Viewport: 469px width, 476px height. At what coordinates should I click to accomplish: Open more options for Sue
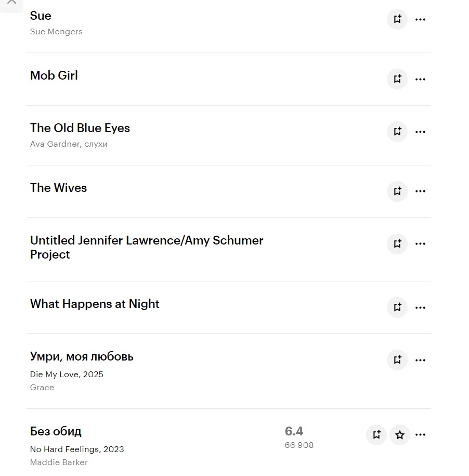pos(421,20)
